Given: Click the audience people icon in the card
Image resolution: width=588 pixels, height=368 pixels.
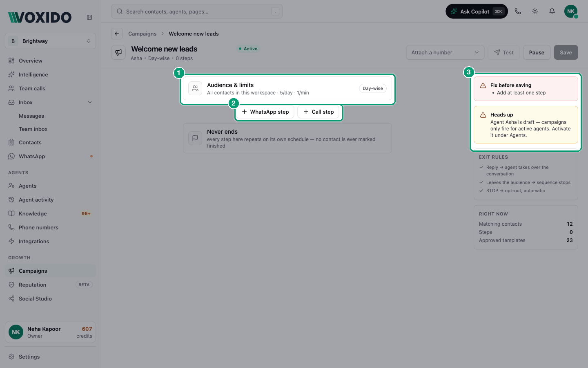Looking at the screenshot, I should 195,88.
